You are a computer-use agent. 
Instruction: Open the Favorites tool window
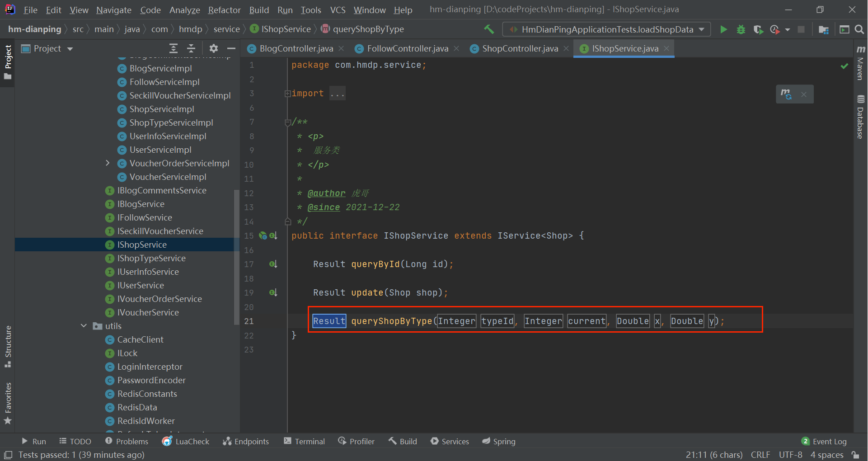pyautogui.click(x=8, y=403)
